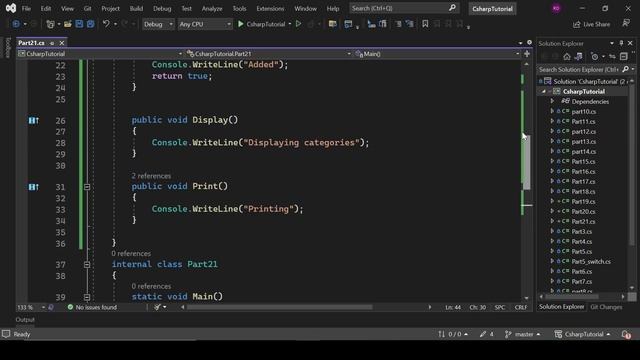Expand the Dependencies node
The image size is (640, 360).
[552, 101]
